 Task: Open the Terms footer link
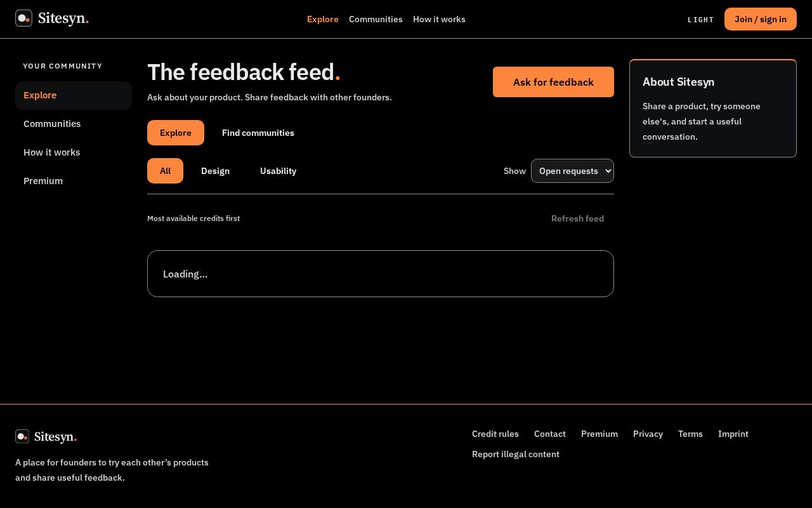click(x=690, y=434)
